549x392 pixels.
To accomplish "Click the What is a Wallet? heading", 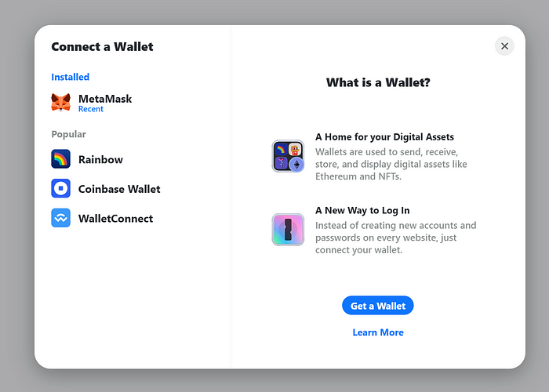I will [378, 82].
